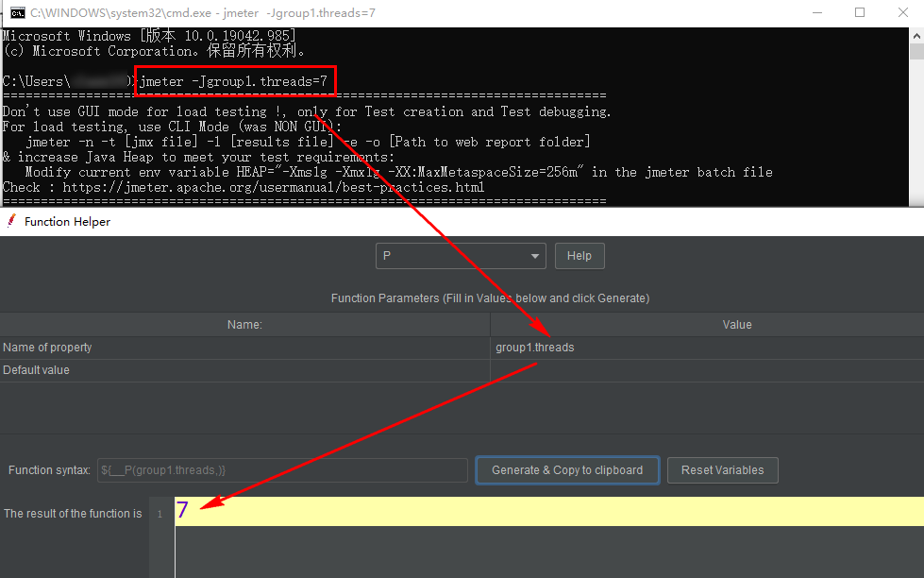924x578 pixels.
Task: Click the cmd window vertical scrollbar thumb
Action: (917, 51)
